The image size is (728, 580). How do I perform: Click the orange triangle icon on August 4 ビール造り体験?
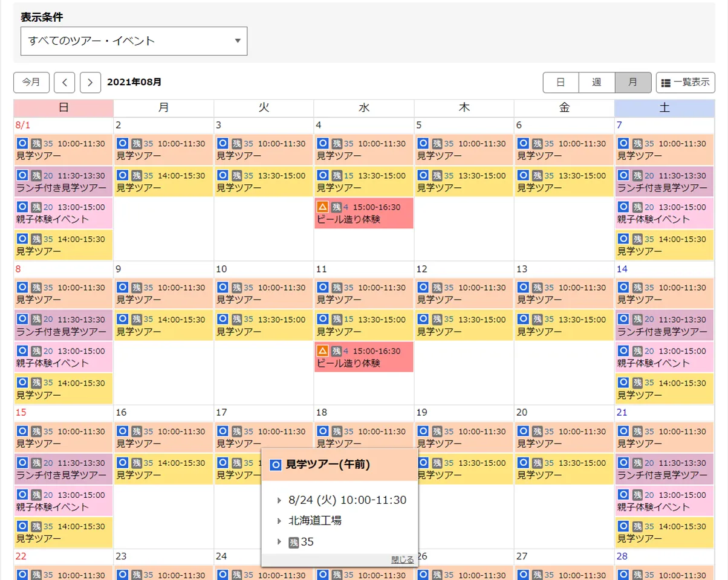pyautogui.click(x=322, y=207)
